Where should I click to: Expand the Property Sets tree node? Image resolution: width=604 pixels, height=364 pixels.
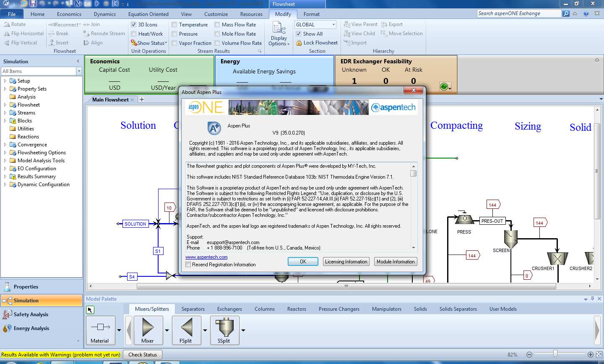[5, 89]
